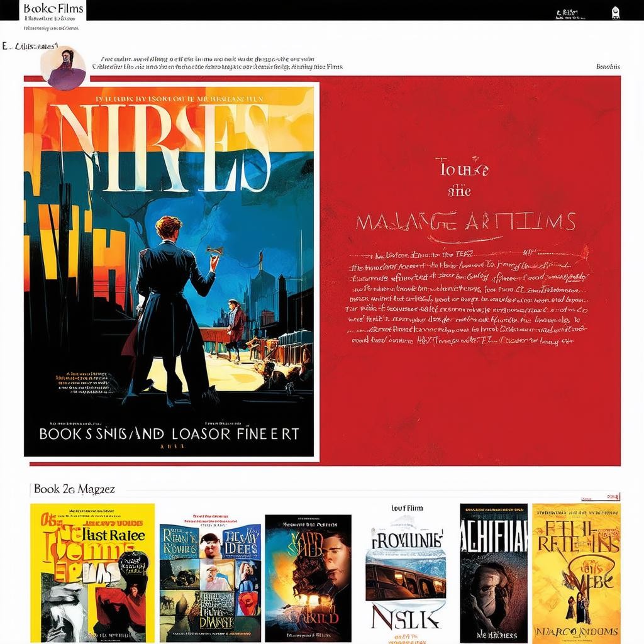Click the circular profile avatar portrait
The width and height of the screenshot is (644, 644).
point(63,68)
